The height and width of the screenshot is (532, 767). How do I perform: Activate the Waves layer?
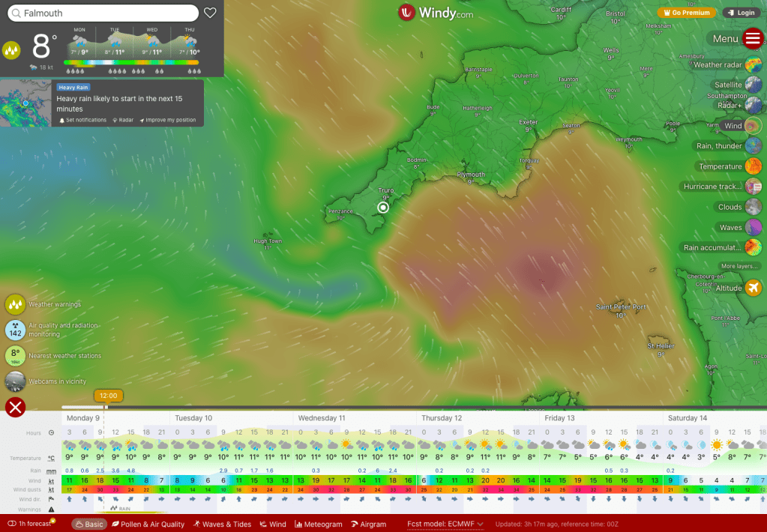pyautogui.click(x=753, y=228)
